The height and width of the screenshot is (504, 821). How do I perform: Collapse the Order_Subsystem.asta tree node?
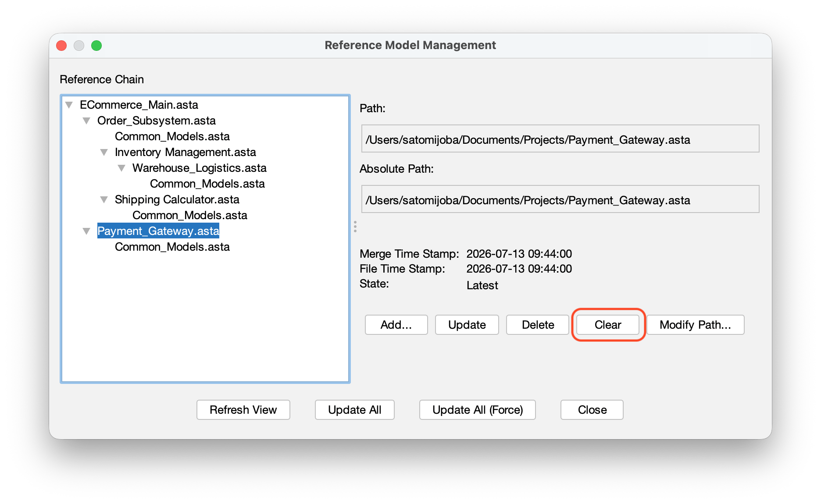click(86, 121)
